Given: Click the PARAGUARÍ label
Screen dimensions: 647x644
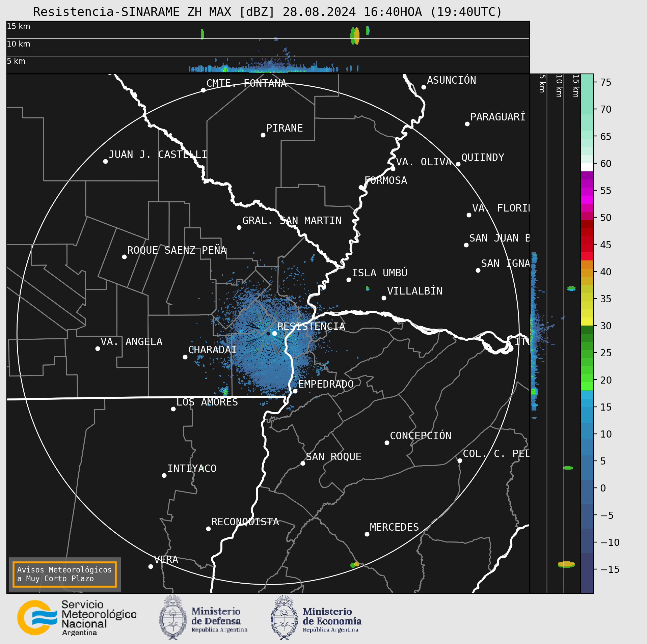Looking at the screenshot, I should point(498,117).
